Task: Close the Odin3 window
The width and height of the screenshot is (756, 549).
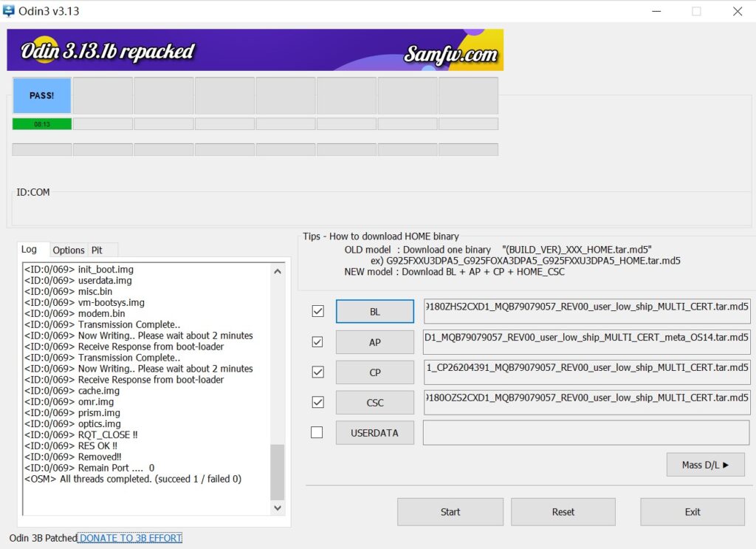Action: [x=737, y=11]
